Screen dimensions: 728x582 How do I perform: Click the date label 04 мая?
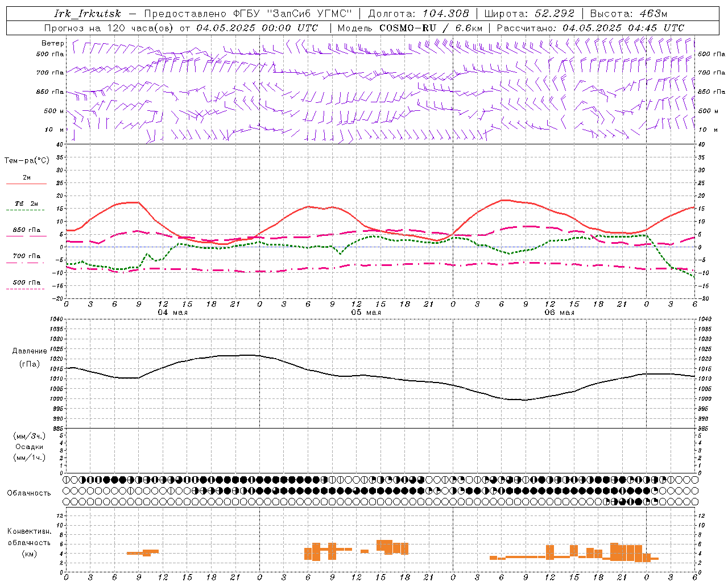(x=172, y=313)
